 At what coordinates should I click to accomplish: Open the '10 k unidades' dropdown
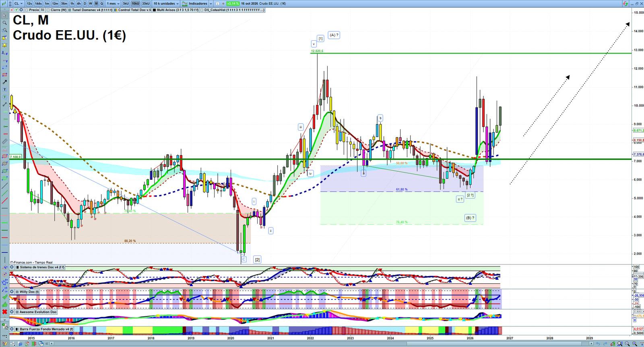pyautogui.click(x=166, y=3)
